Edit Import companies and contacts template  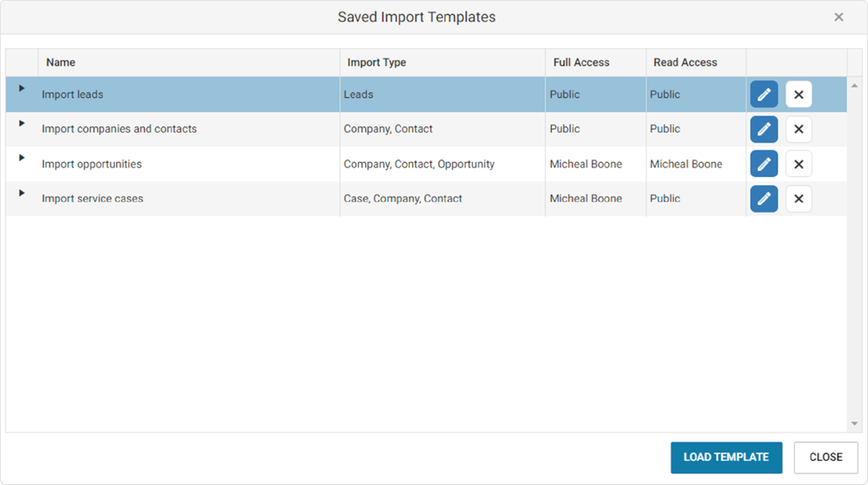click(764, 129)
